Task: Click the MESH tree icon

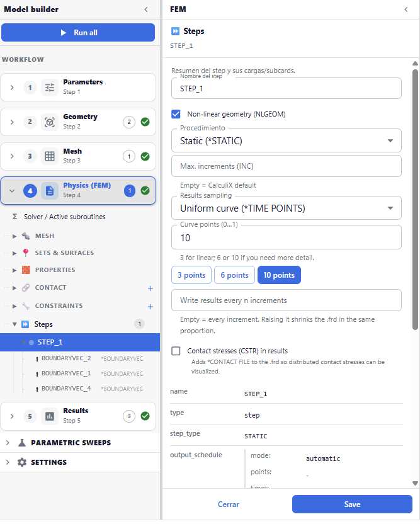Action: [x=26, y=236]
